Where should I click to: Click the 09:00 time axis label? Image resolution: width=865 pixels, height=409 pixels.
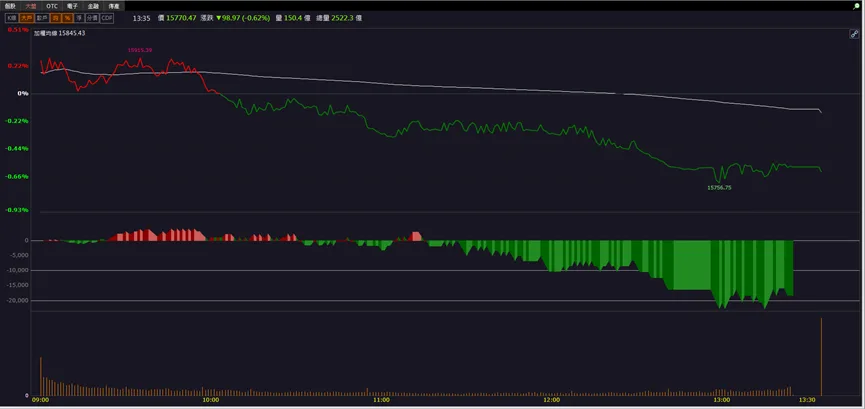click(x=40, y=400)
